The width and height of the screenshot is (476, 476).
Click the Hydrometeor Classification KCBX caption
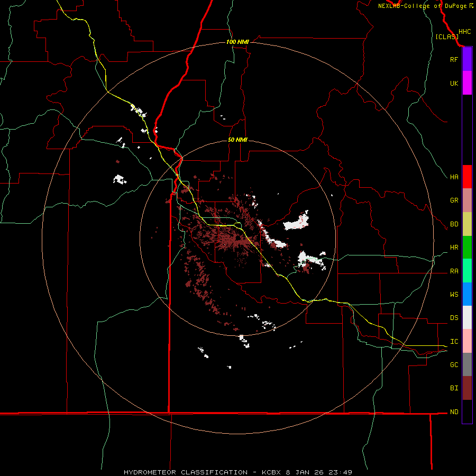point(238,472)
